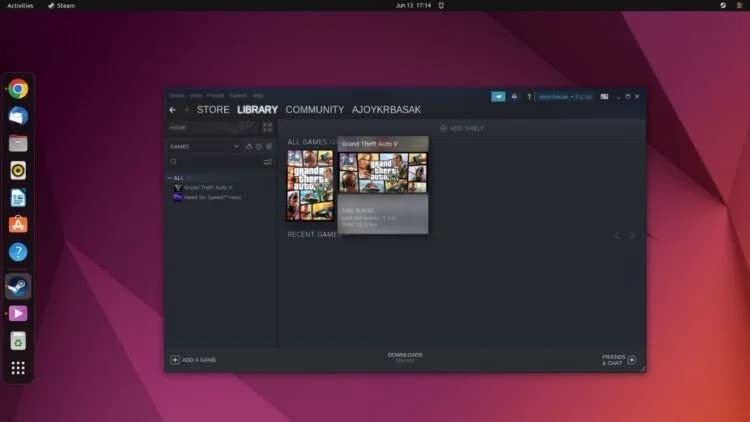Open the Help app from the dock

[x=18, y=252]
